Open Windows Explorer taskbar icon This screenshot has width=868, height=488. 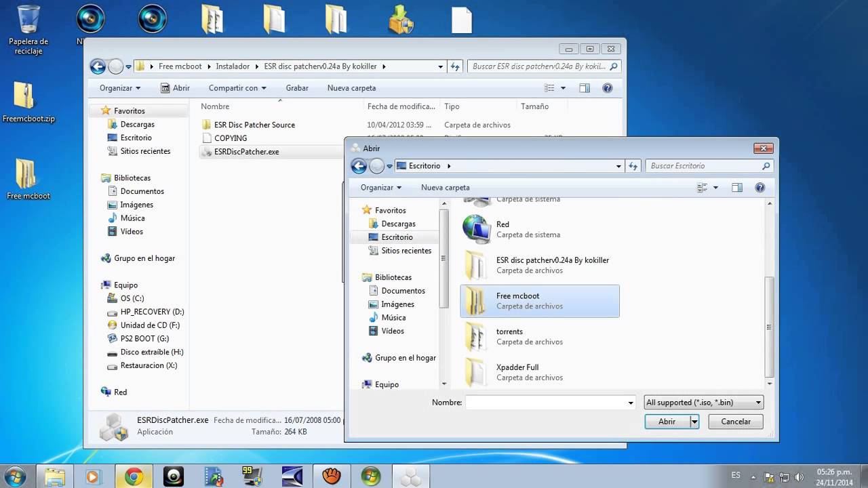point(55,477)
